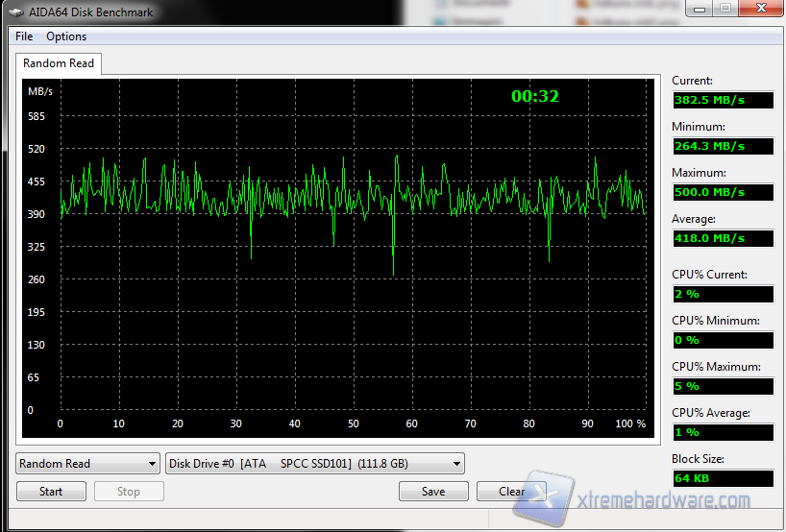Open the File menu

24,36
